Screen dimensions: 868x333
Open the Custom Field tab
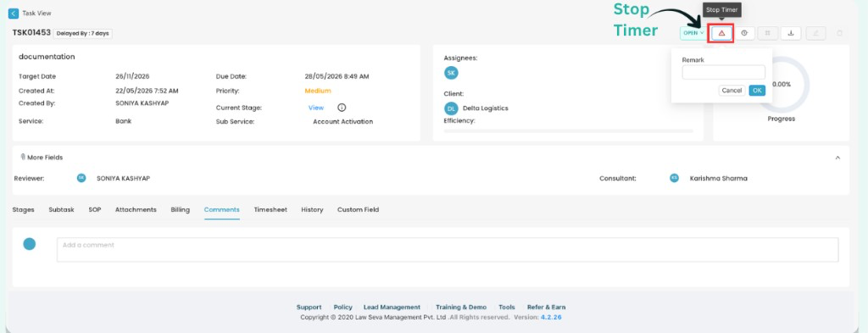click(x=359, y=209)
